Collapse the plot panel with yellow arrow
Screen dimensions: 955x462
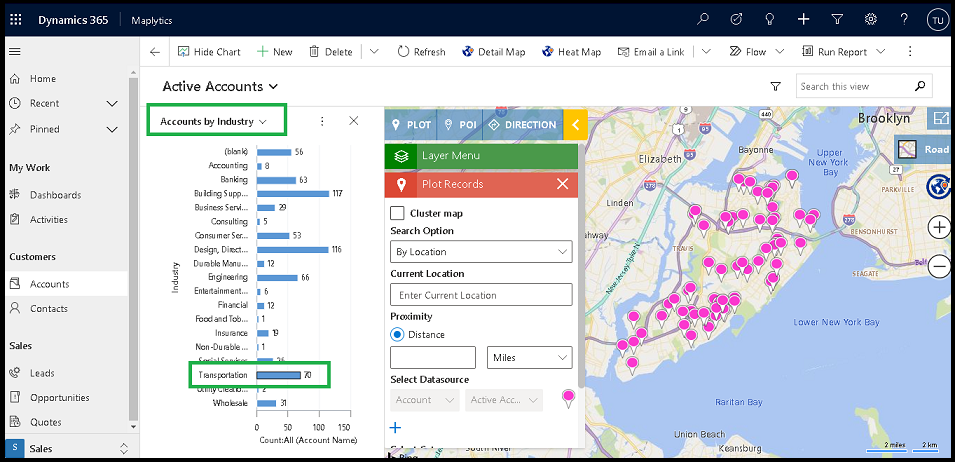(574, 125)
